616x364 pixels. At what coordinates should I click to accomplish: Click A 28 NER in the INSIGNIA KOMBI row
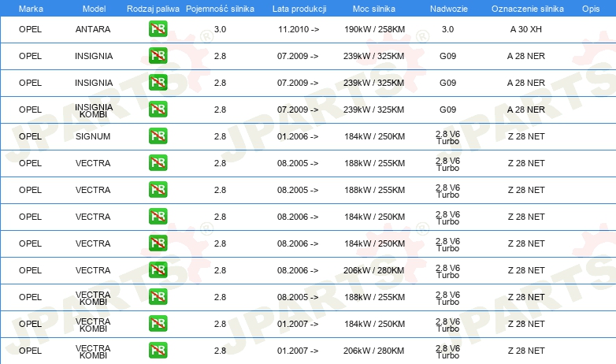[526, 110]
